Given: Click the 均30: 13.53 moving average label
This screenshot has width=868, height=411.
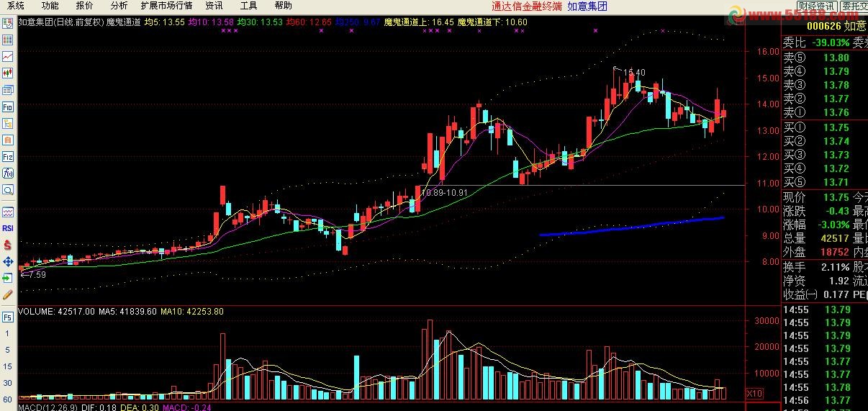Looking at the screenshot, I should (260, 22).
